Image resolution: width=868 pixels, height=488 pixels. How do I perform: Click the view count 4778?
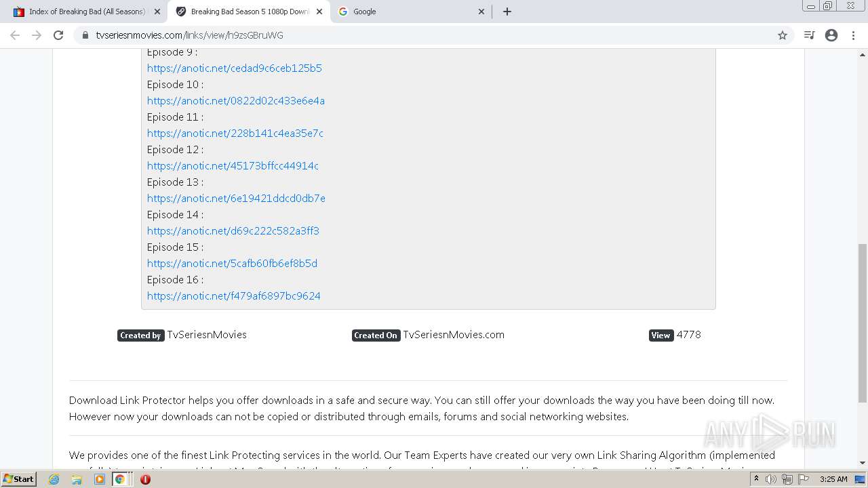[688, 335]
